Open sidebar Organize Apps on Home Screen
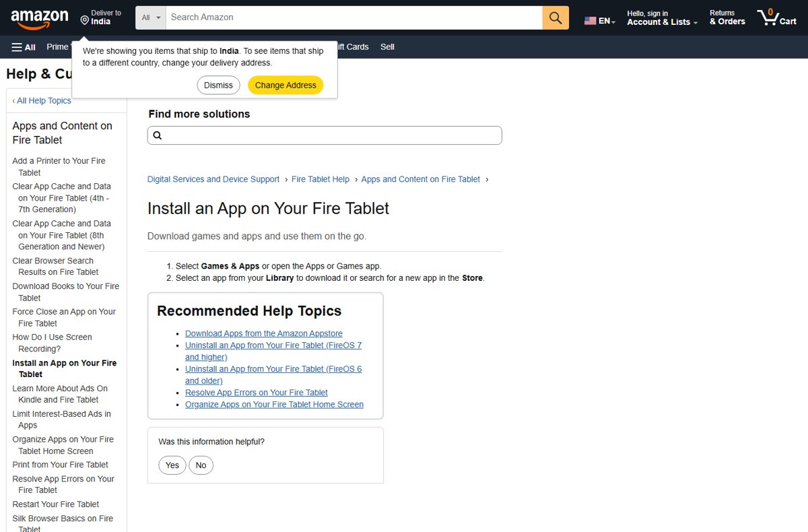The width and height of the screenshot is (808, 532). click(63, 445)
